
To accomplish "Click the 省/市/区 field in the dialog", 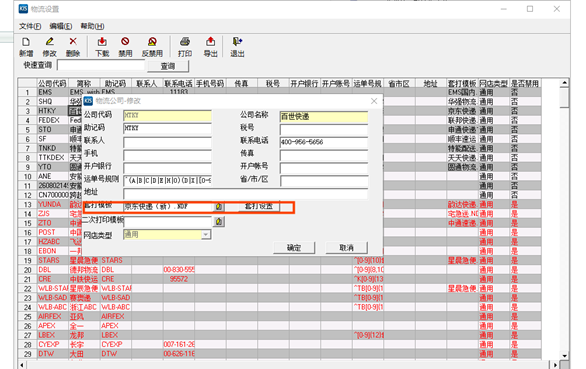I will 324,181.
